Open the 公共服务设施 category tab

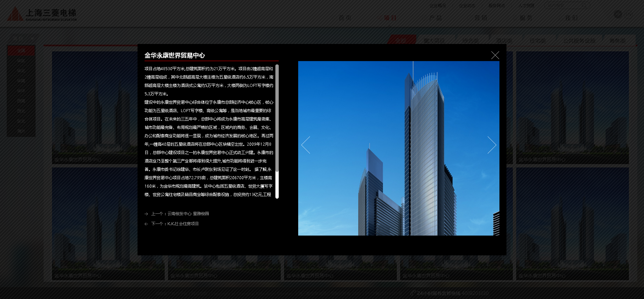point(579,41)
